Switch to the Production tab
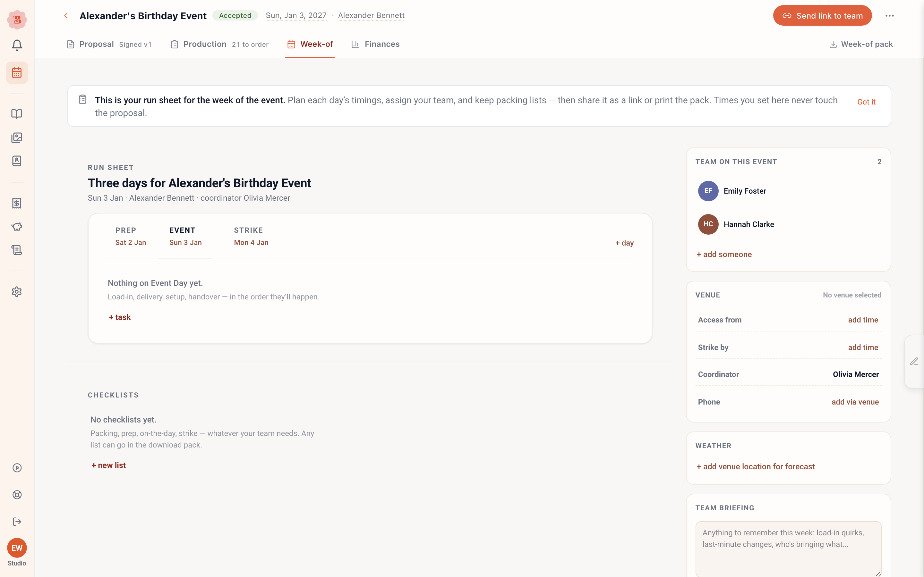This screenshot has width=924, height=577. pos(219,44)
